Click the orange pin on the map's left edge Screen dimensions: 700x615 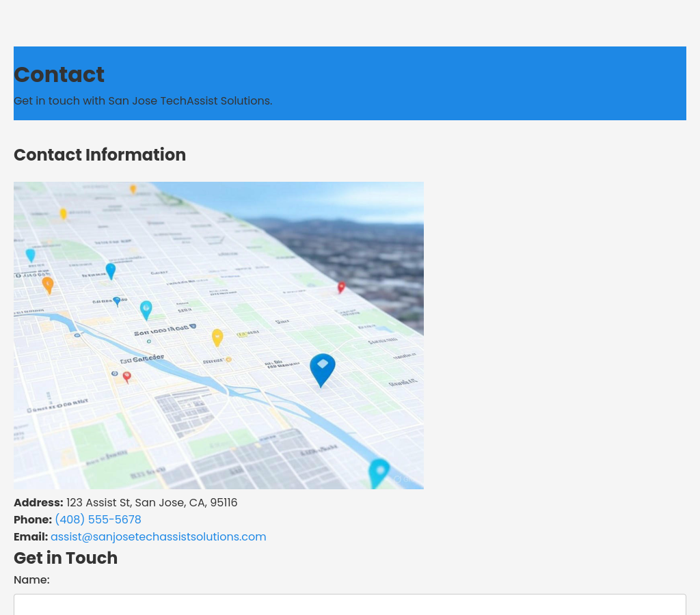click(48, 284)
